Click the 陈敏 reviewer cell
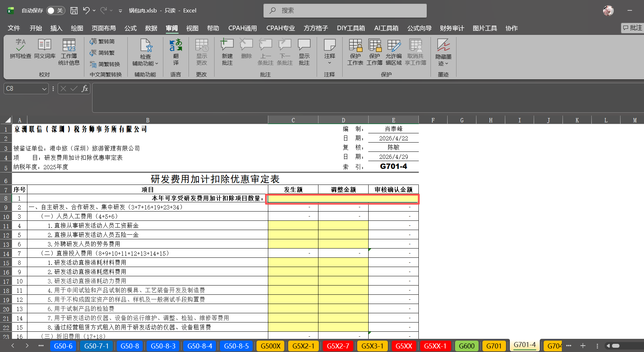This screenshot has width=644, height=352. click(x=394, y=147)
